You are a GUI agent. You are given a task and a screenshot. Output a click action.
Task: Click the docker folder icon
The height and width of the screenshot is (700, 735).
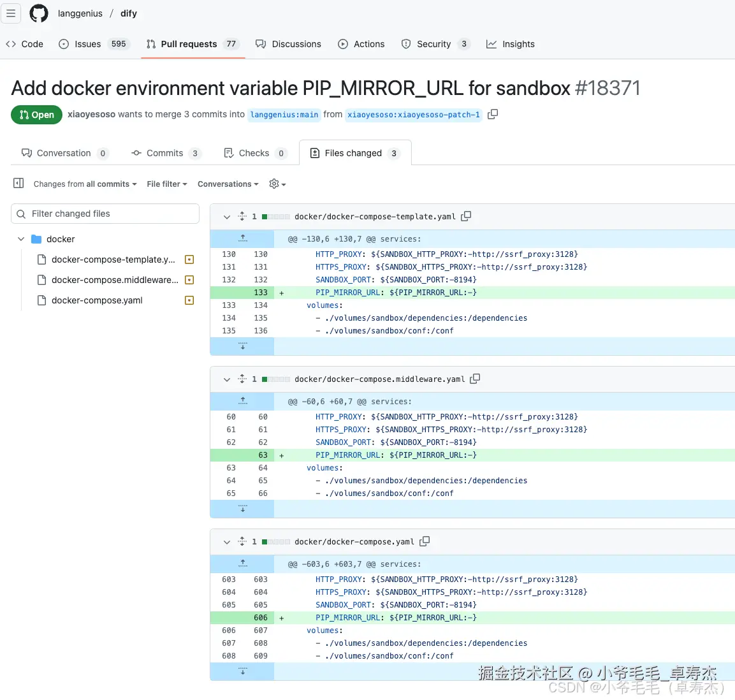36,239
